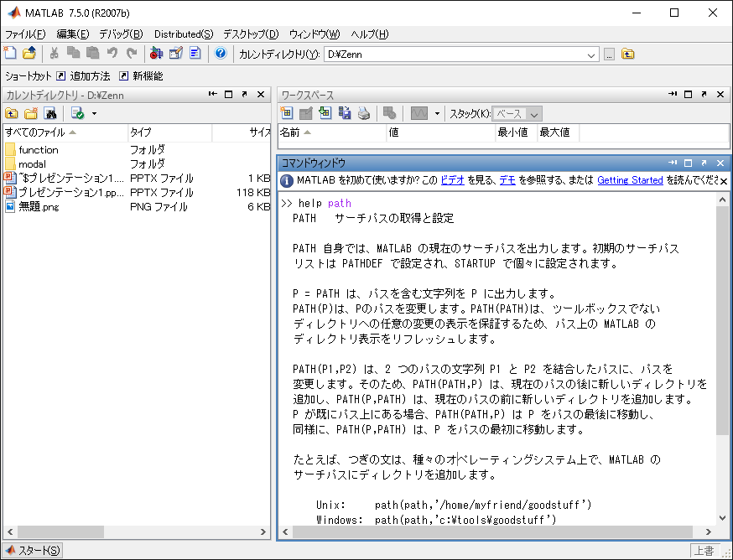Click the plot selection Workspace icon
Image resolution: width=733 pixels, height=560 pixels.
pyautogui.click(x=418, y=113)
